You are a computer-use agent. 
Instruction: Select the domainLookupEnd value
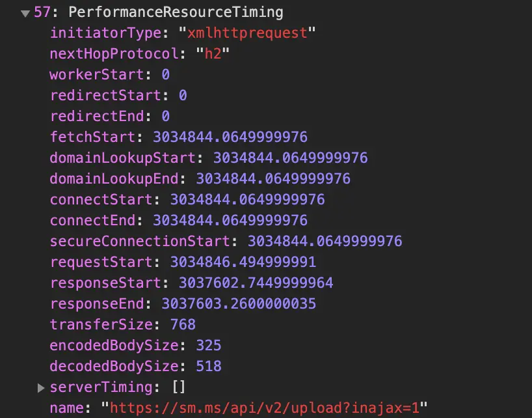273,178
